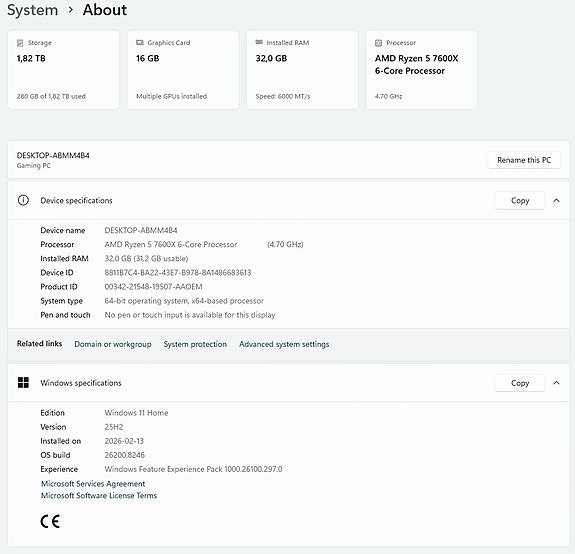
Task: Go back to System in breadcrumb
Action: point(33,10)
